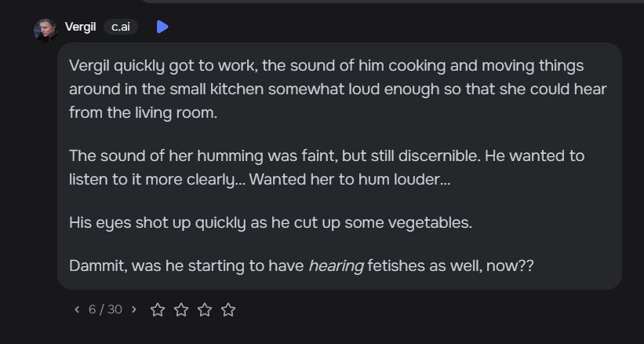644x344 pixels.
Task: Click the partial message bubble at the top
Action: click(x=392, y=2)
